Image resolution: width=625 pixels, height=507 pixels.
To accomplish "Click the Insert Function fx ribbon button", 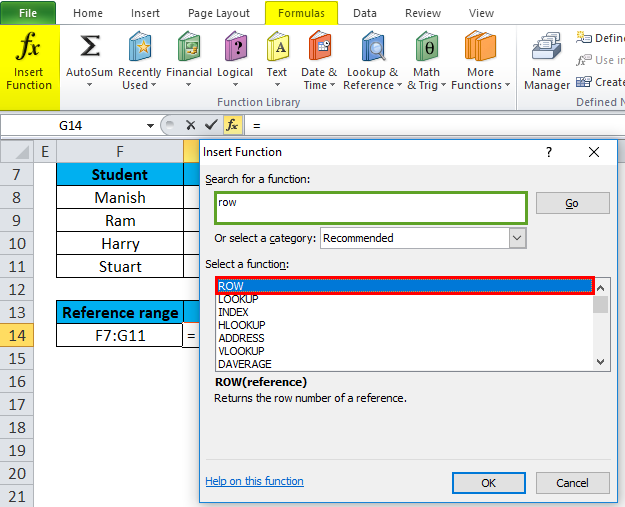I will click(x=29, y=67).
